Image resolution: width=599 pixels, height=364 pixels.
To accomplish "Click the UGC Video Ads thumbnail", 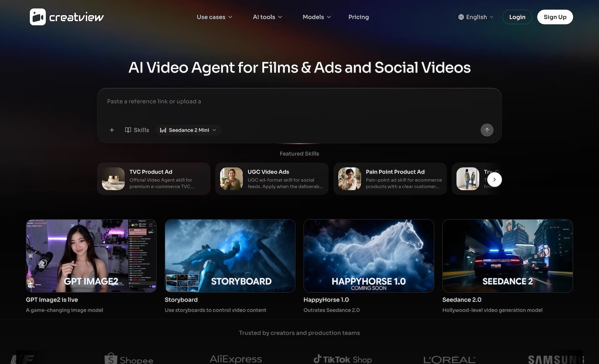I will click(232, 179).
